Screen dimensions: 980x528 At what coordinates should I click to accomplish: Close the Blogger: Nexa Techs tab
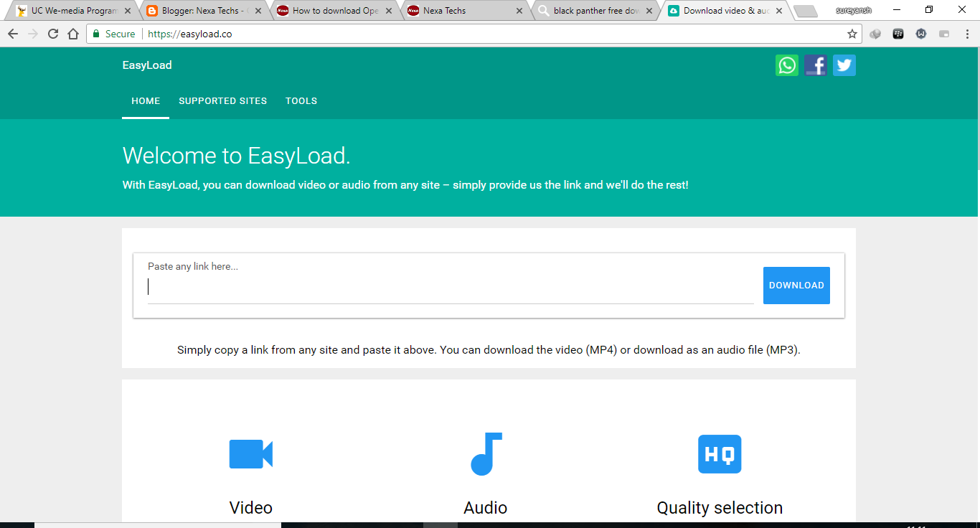[258, 11]
